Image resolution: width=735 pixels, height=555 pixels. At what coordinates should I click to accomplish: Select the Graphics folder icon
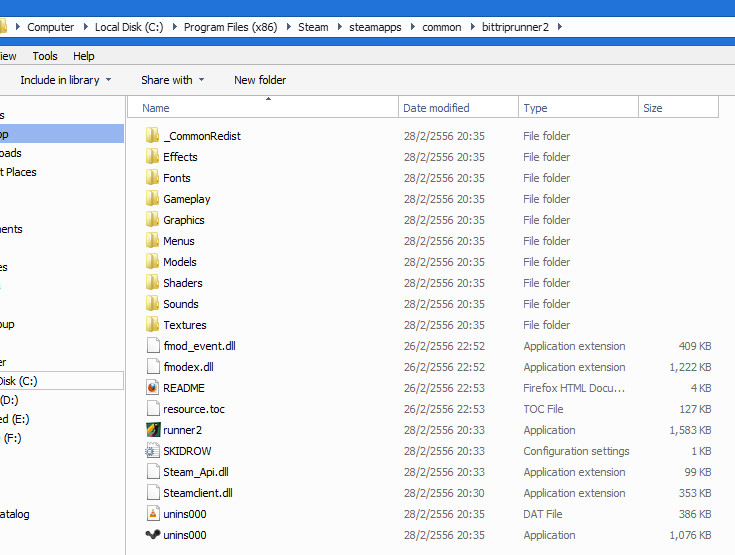(152, 220)
